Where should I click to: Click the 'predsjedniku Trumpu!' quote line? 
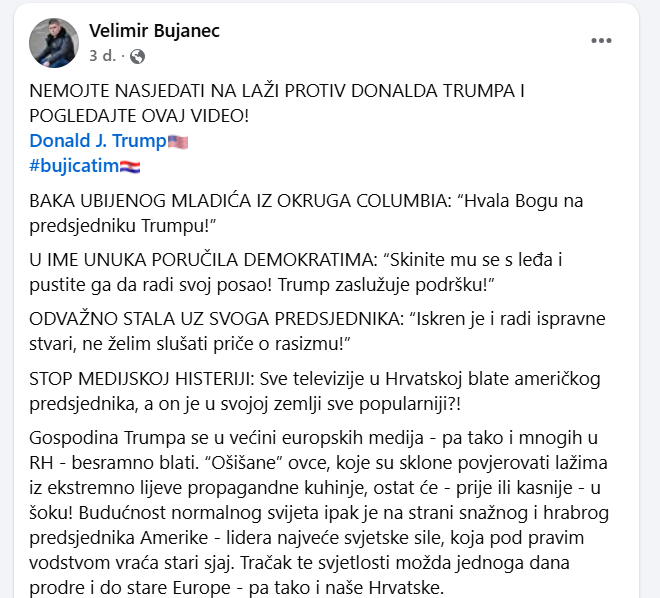[122, 226]
